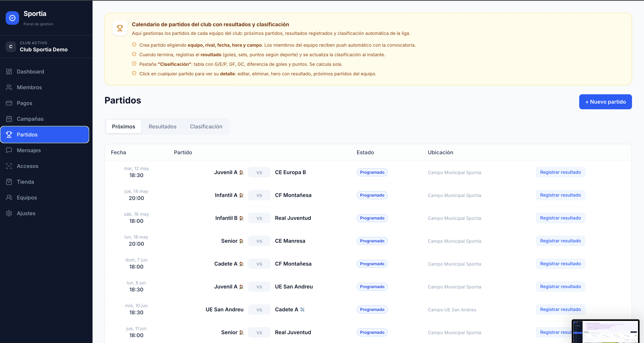Screen dimensions: 644x343
Task: Click the Miembros people icon in sidebar
Action: point(9,87)
